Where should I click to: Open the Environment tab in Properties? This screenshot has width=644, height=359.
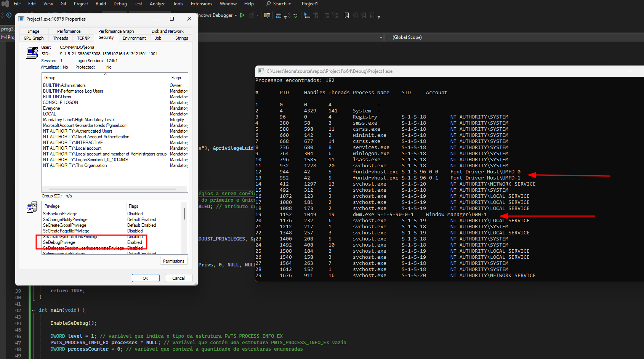(134, 38)
